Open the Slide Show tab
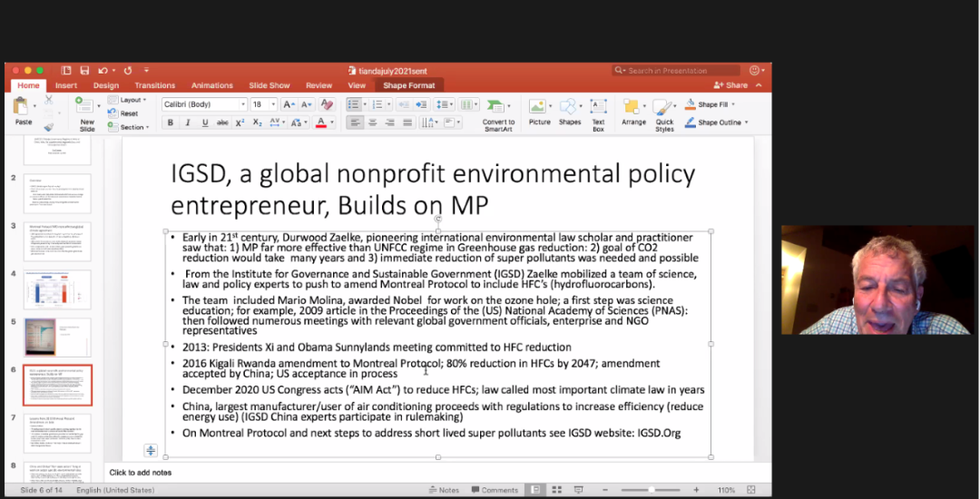 pyautogui.click(x=269, y=85)
